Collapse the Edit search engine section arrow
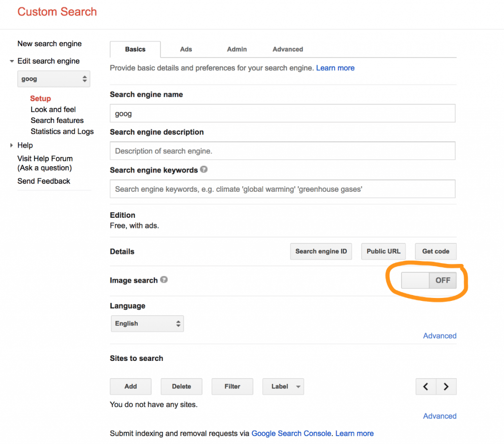The height and width of the screenshot is (444, 504). (x=11, y=61)
